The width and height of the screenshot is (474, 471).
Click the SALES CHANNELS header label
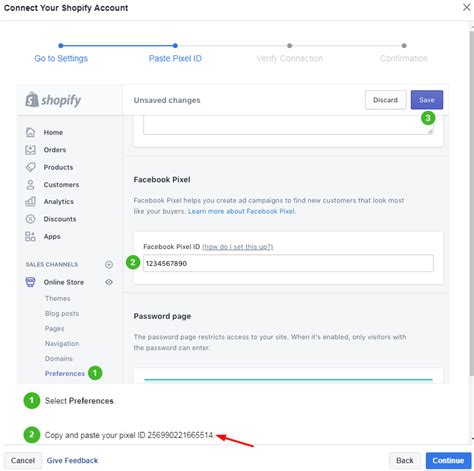point(52,264)
